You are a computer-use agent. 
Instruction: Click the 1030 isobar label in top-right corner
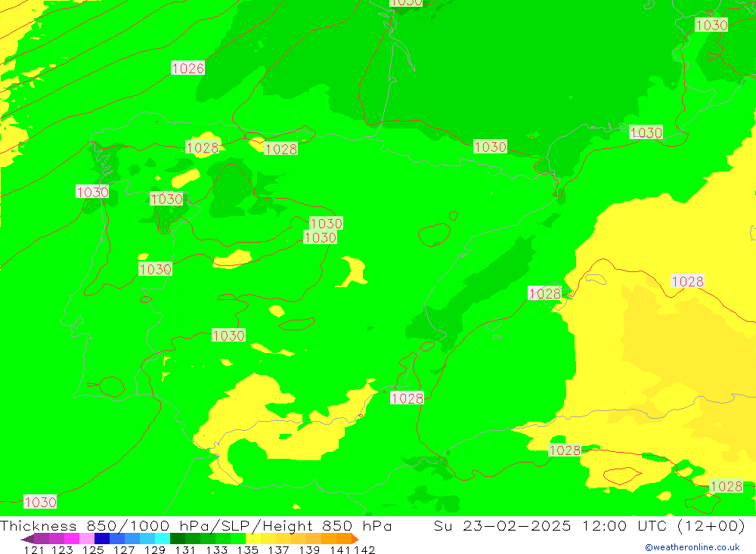tap(711, 25)
